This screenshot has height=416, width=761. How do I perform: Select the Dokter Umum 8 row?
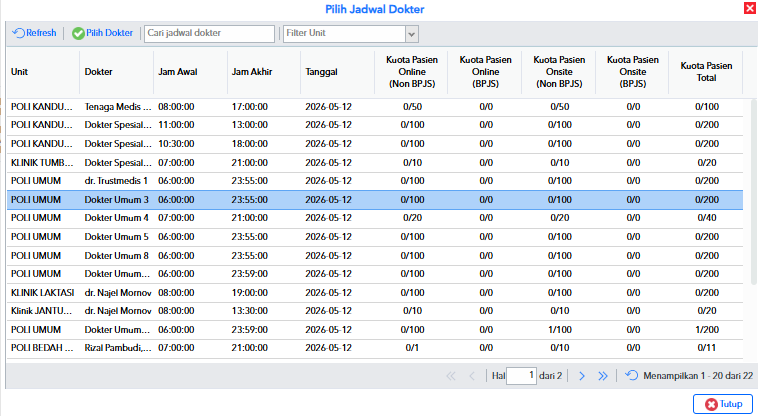coord(375,256)
